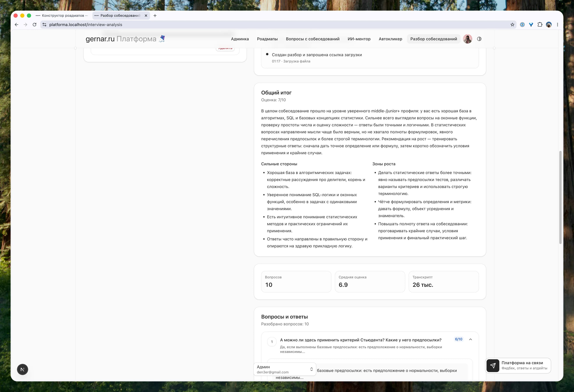Toggle the theme switcher icon
The image size is (574, 392).
click(x=479, y=39)
